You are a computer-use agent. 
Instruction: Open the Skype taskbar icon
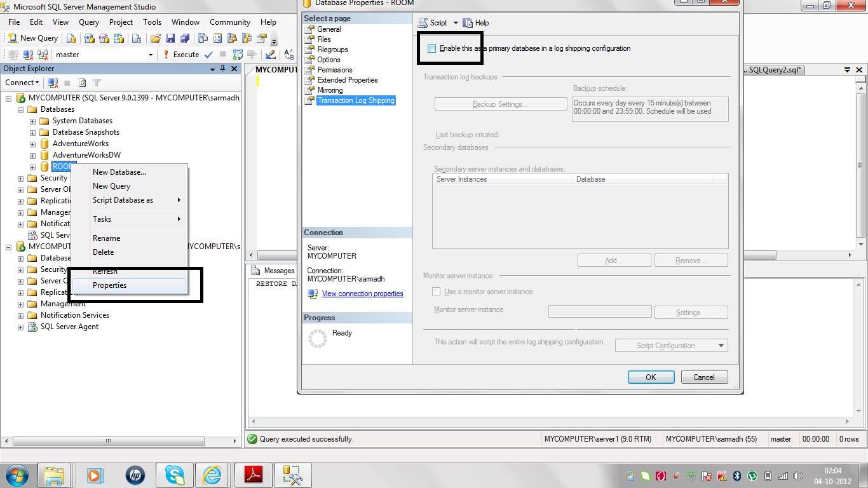(x=174, y=475)
